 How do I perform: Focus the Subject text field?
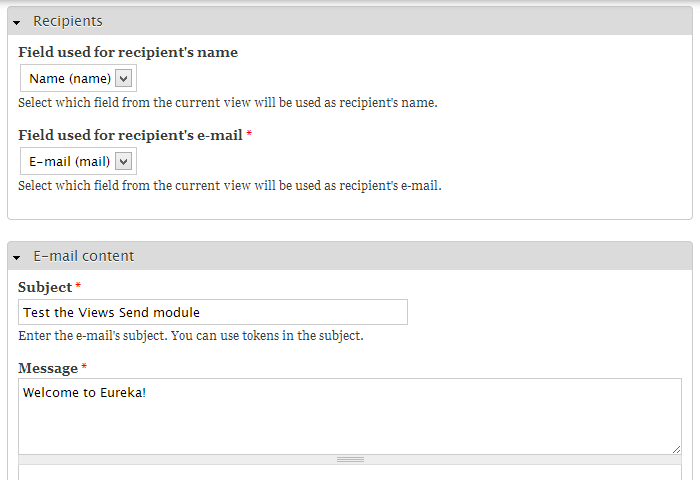212,312
